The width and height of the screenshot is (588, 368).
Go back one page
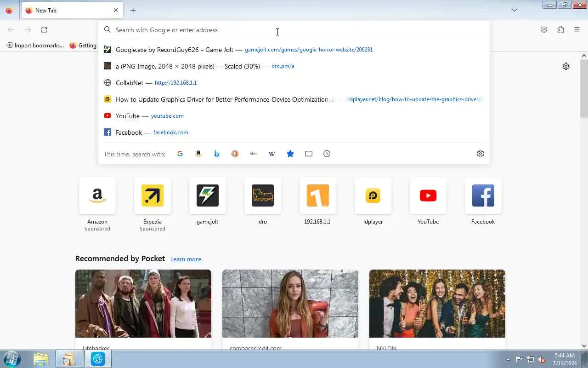(x=11, y=30)
